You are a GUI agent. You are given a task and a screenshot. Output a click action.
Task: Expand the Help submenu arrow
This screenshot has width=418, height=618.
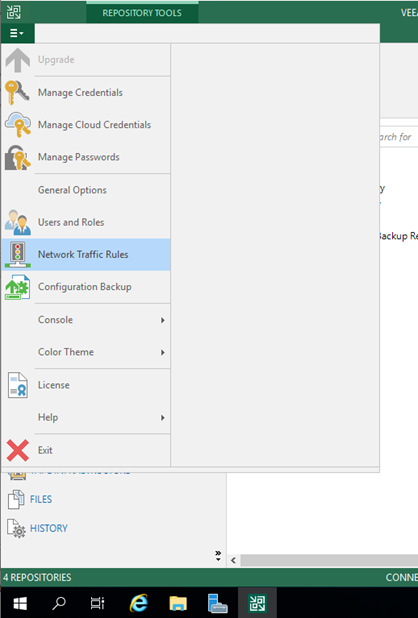(162, 417)
